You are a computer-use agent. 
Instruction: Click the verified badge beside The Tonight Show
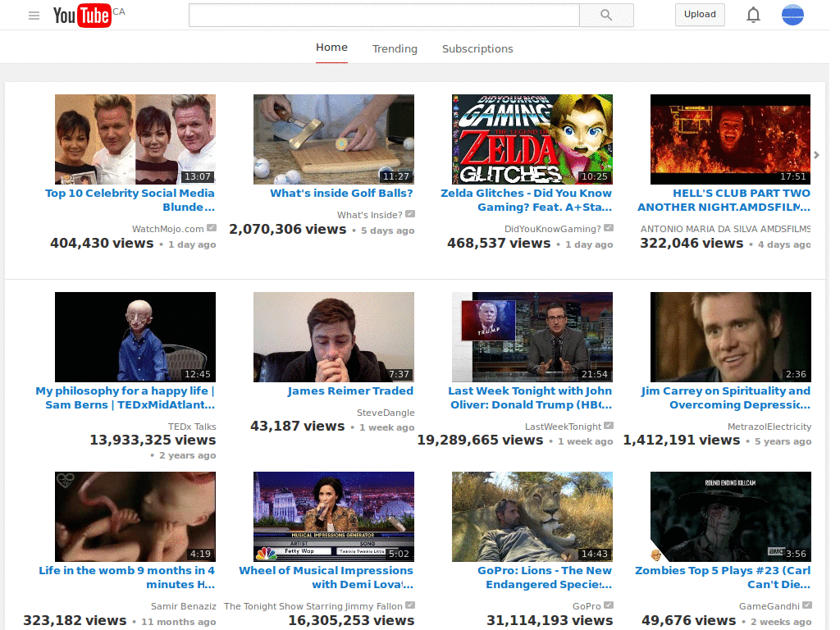[410, 605]
